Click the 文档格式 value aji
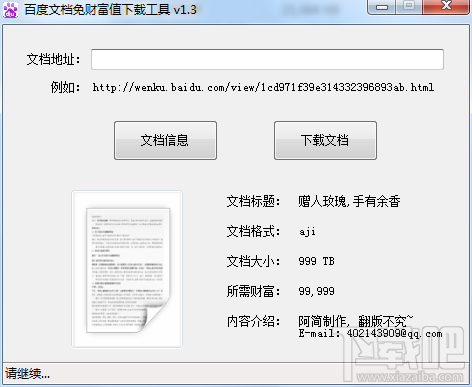This screenshot has height=387, width=472. [x=307, y=231]
